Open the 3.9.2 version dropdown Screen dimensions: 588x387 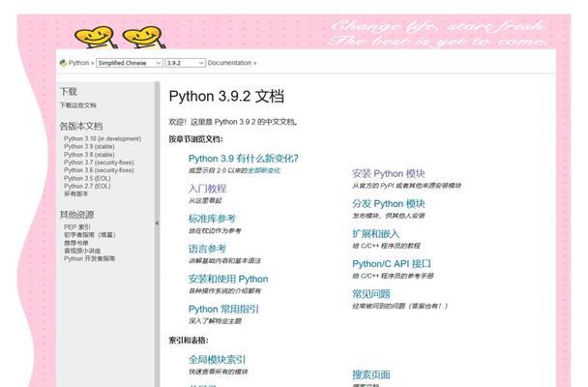186,63
